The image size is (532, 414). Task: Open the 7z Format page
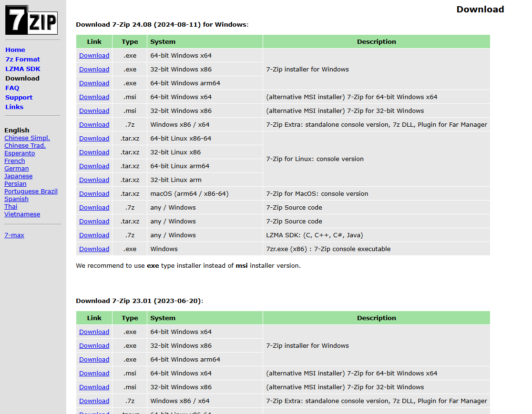[x=23, y=60]
